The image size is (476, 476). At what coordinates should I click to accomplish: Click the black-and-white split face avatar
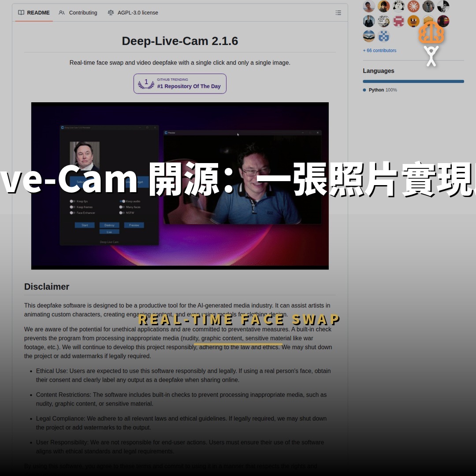coord(443,6)
